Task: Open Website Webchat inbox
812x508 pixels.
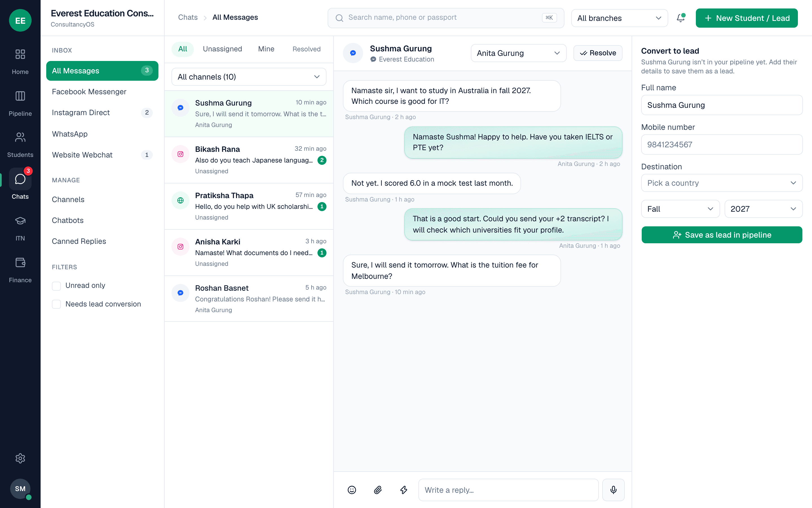Action: click(x=102, y=155)
